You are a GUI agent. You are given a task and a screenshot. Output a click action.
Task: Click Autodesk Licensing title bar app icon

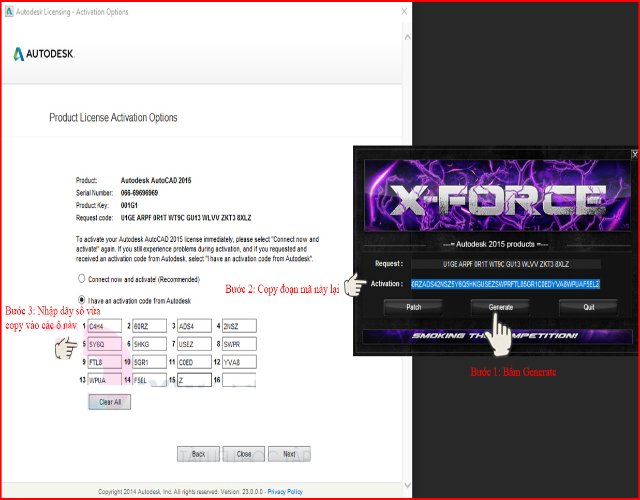(9, 12)
